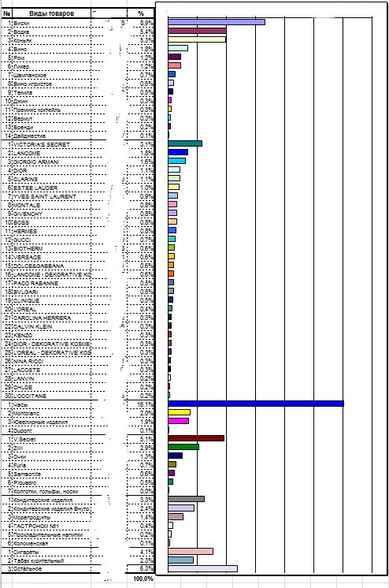Select the lavender Виски bar in chart
389x588 pixels.
click(x=217, y=22)
